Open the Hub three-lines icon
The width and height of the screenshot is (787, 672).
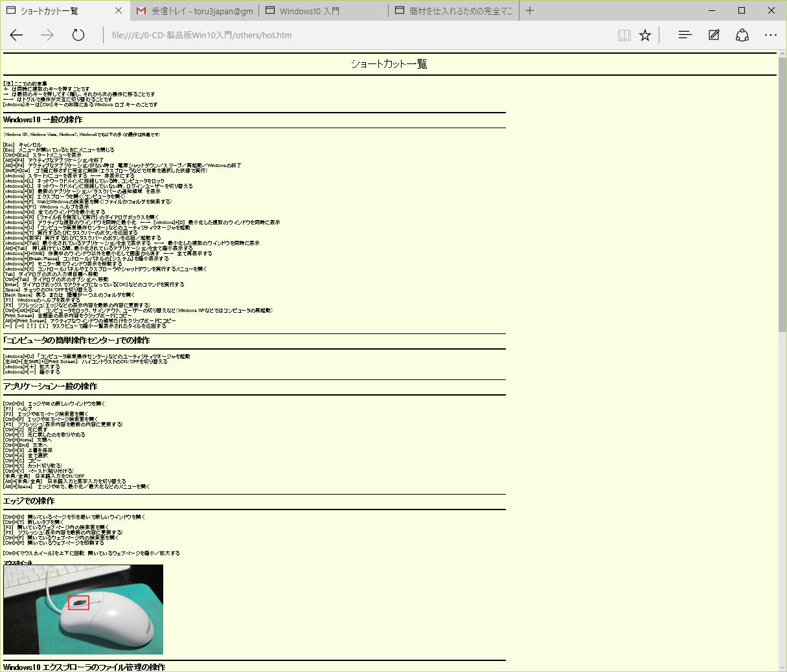[685, 35]
